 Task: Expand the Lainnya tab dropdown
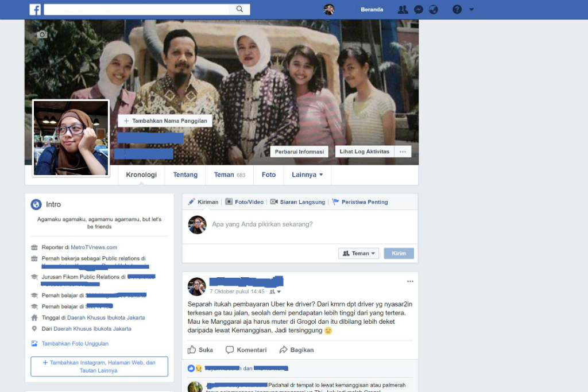coord(307,174)
